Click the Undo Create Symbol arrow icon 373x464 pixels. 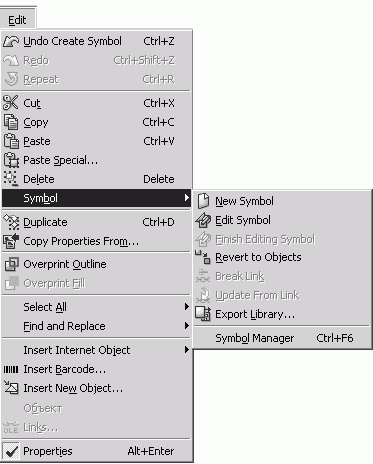tap(11, 41)
